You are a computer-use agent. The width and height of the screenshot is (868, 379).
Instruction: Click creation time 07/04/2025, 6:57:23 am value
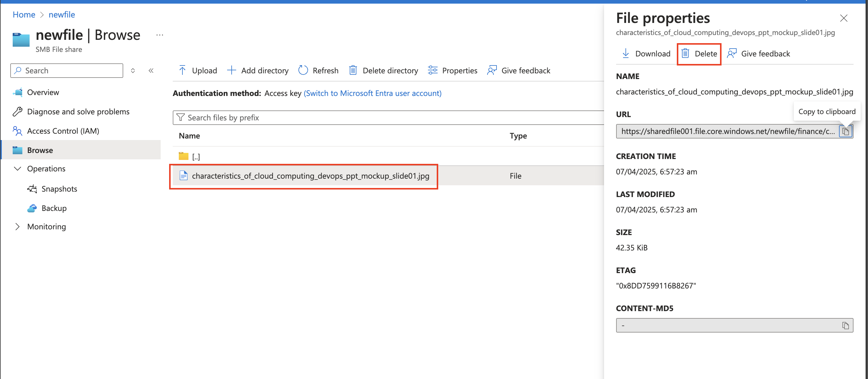coord(656,171)
